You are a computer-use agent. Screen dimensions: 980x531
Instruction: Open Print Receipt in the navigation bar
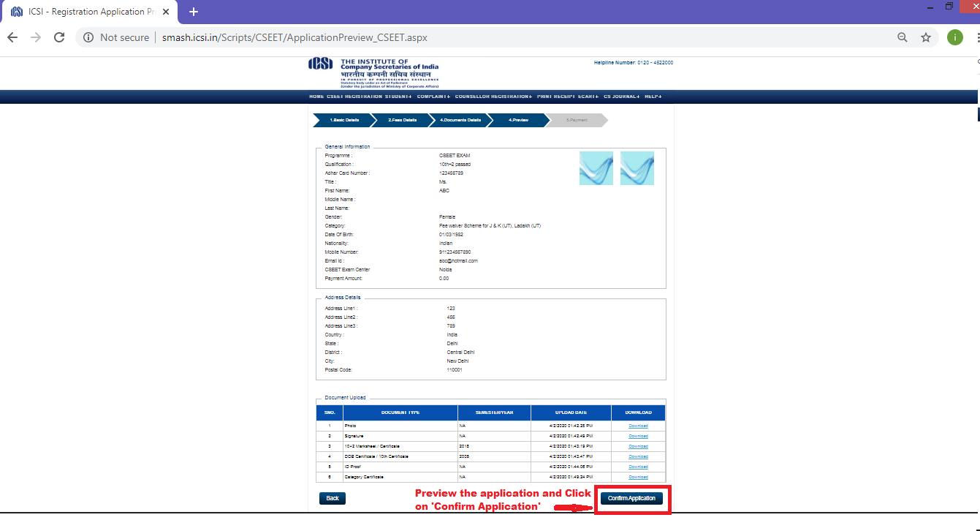click(x=556, y=97)
